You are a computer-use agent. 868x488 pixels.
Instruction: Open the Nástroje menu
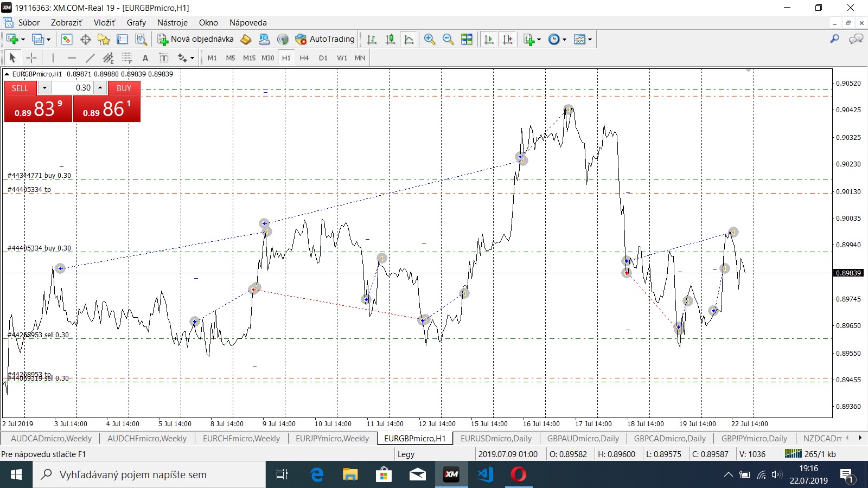point(173,23)
